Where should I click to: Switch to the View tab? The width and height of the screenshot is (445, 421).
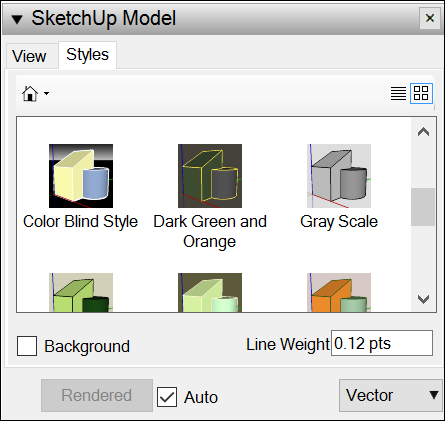[29, 56]
